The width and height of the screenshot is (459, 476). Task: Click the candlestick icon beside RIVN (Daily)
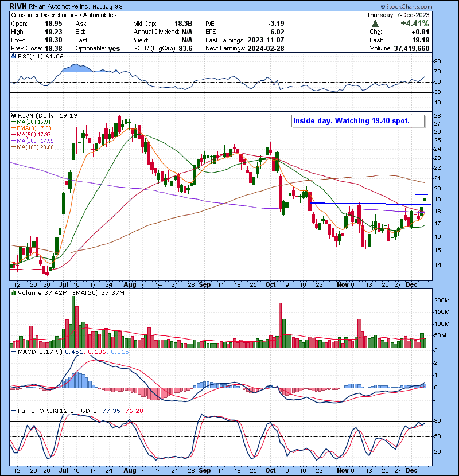[x=13, y=115]
